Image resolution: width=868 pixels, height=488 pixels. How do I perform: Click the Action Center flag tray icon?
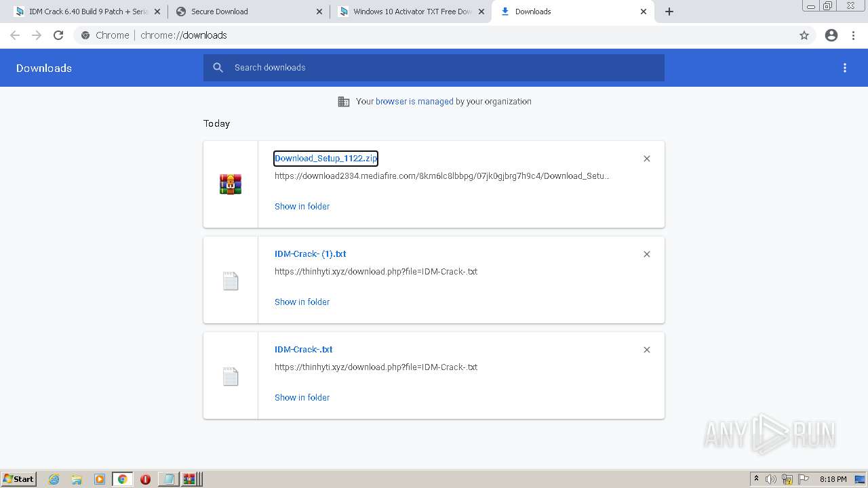(x=804, y=479)
